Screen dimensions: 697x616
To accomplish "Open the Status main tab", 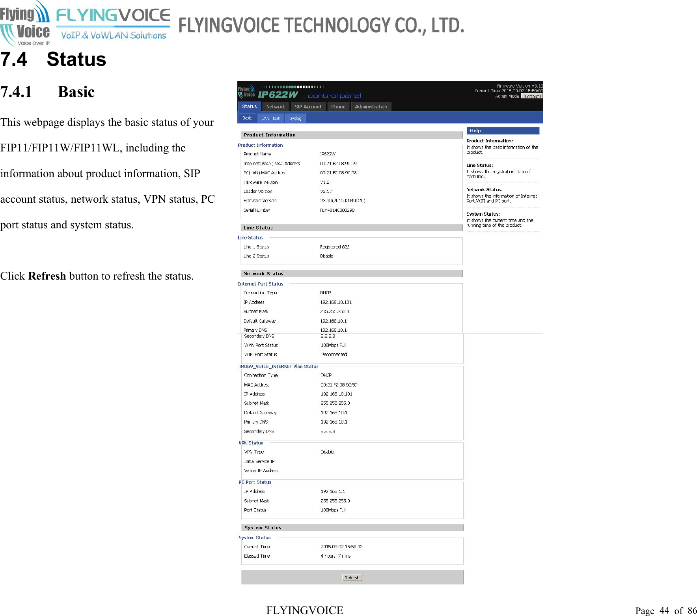I will pyautogui.click(x=249, y=106).
